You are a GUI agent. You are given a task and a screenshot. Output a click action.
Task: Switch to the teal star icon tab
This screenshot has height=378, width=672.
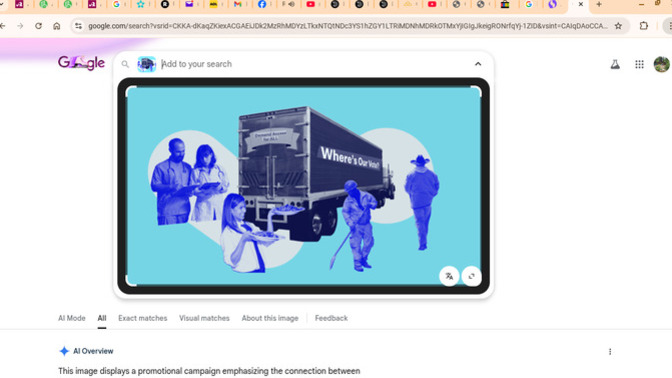141,4
